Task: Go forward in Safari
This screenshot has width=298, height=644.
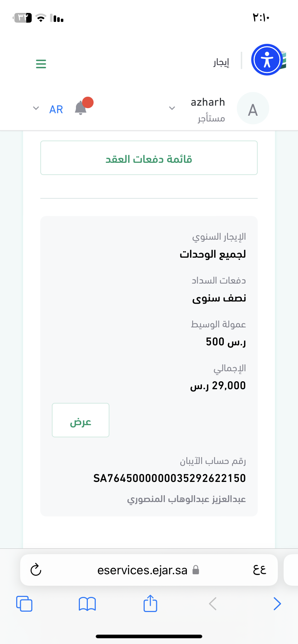Action: point(277,603)
